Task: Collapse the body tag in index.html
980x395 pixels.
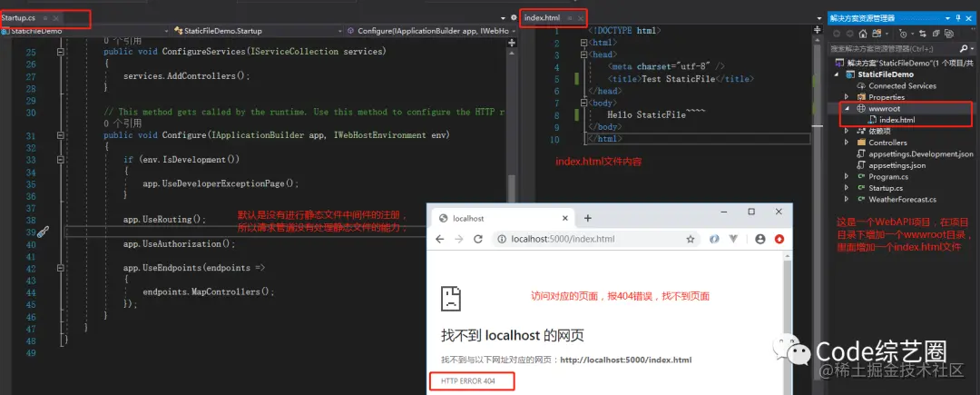Action: point(583,104)
